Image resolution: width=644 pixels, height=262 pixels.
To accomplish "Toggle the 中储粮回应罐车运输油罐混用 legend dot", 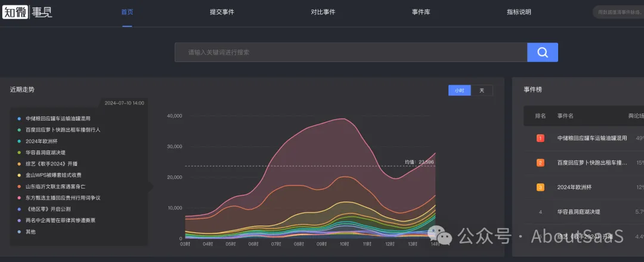I will tap(19, 118).
